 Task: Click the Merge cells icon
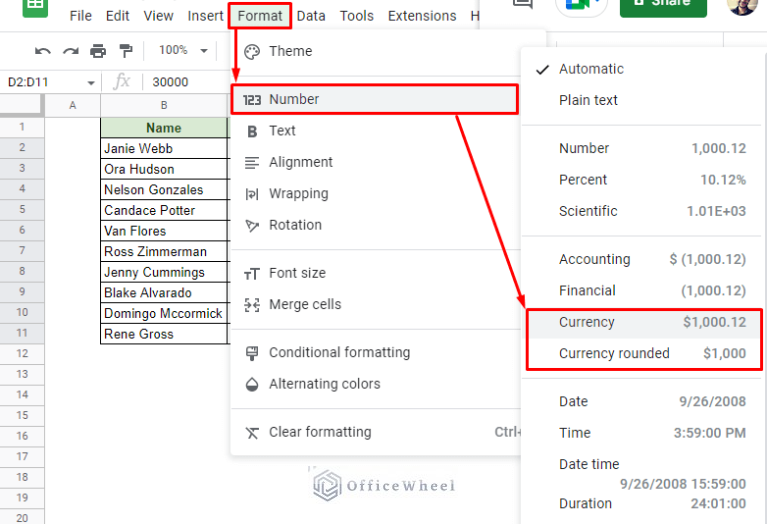pyautogui.click(x=252, y=305)
